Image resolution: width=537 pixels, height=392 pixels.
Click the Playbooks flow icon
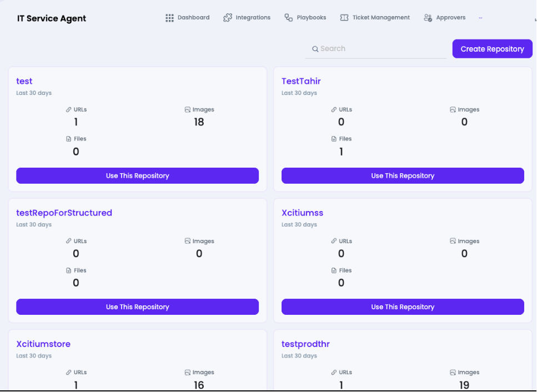289,17
